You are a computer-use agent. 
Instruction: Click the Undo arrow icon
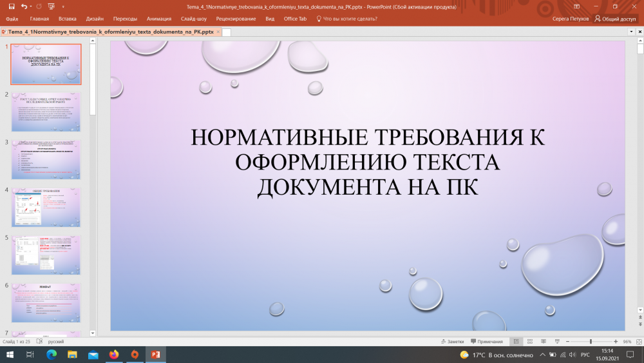click(24, 6)
